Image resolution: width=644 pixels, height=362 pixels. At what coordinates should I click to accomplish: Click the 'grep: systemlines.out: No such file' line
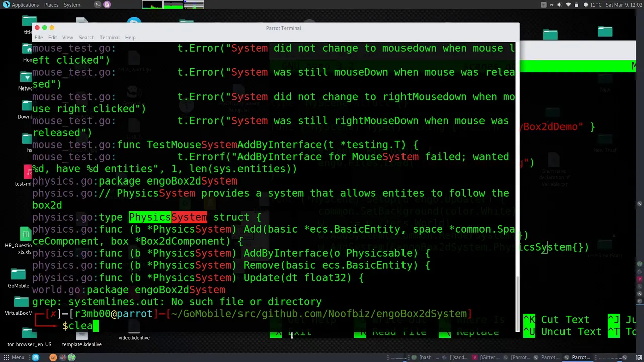[177, 302]
